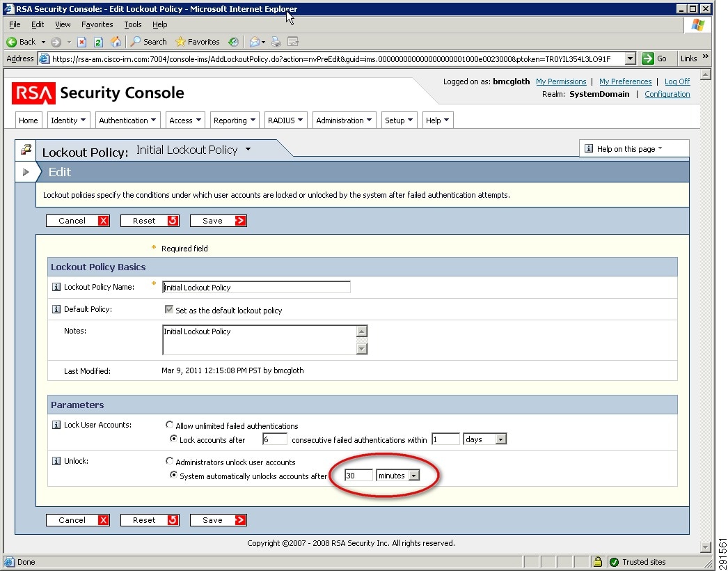
Task: Select 'Administrators unlock user accounts' radio
Action: pyautogui.click(x=169, y=461)
